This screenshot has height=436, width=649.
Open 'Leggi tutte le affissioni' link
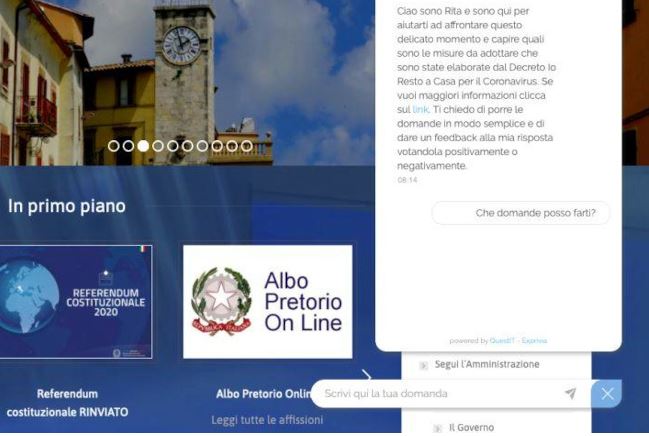(267, 420)
